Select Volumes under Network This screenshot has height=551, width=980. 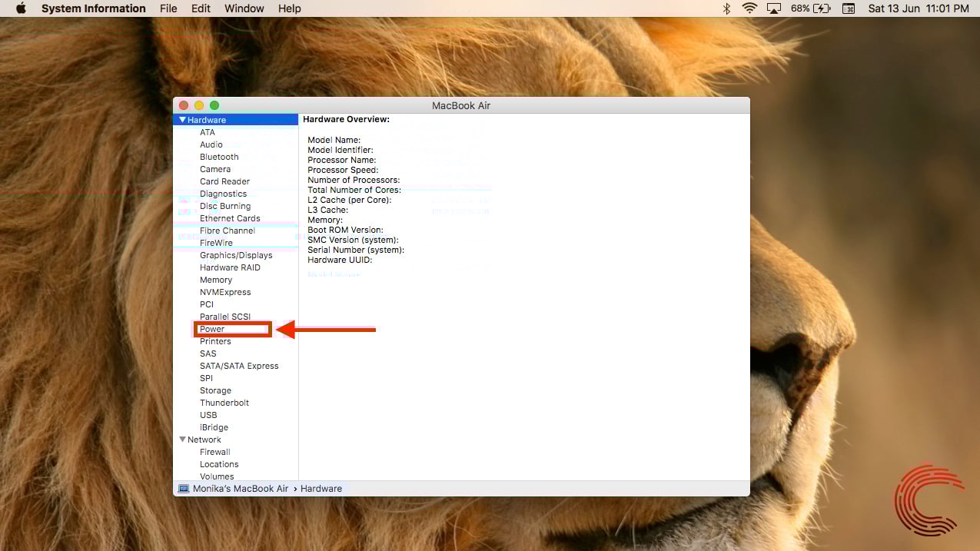tap(217, 476)
